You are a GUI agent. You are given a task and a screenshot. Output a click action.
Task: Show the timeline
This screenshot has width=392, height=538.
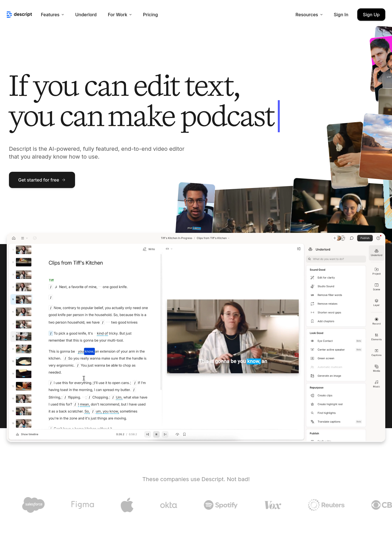[27, 434]
